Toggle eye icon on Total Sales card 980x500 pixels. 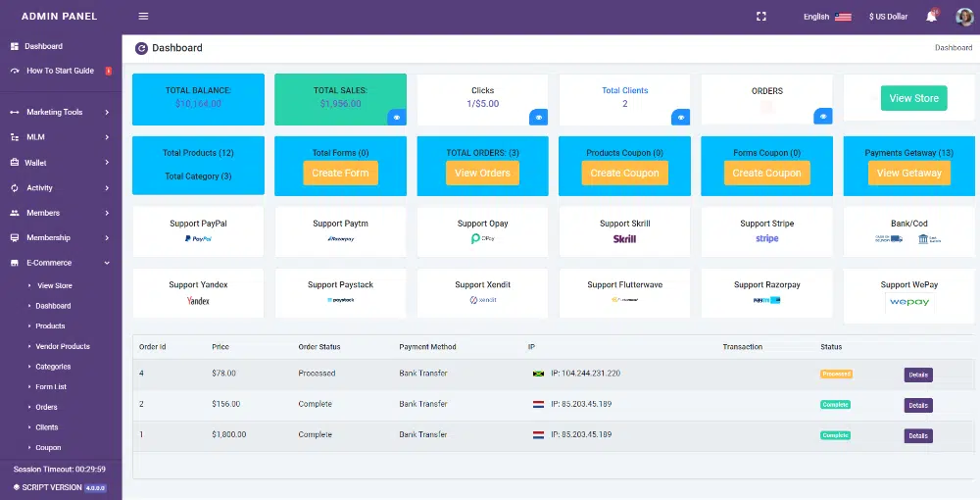397,117
